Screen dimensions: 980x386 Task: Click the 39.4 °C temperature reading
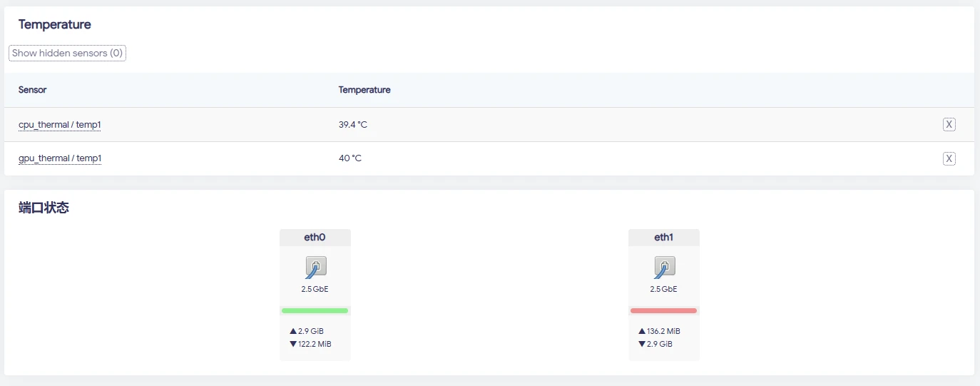[x=353, y=125]
